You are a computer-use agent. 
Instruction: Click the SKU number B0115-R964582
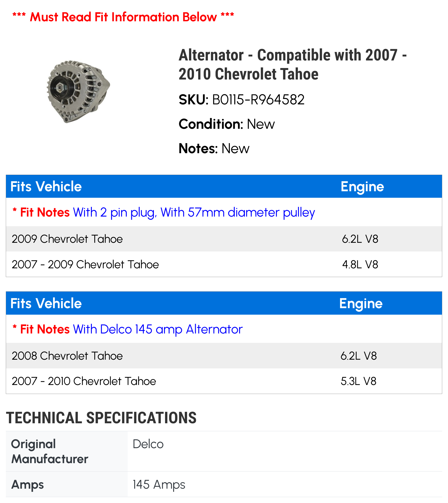[x=258, y=100]
